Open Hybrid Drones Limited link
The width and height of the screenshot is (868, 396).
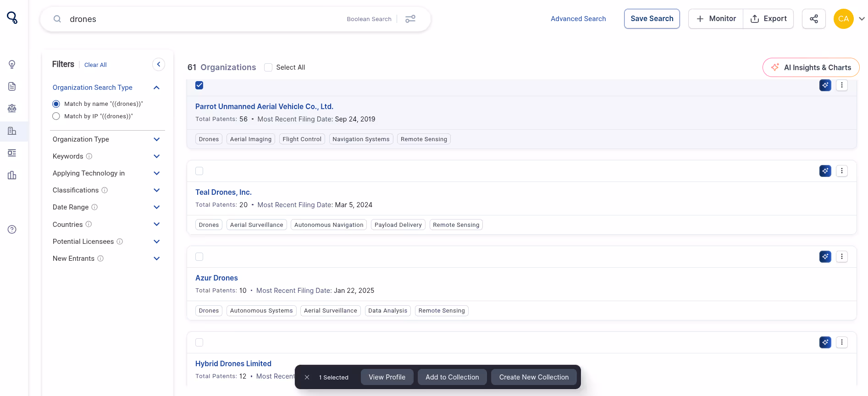click(x=233, y=363)
